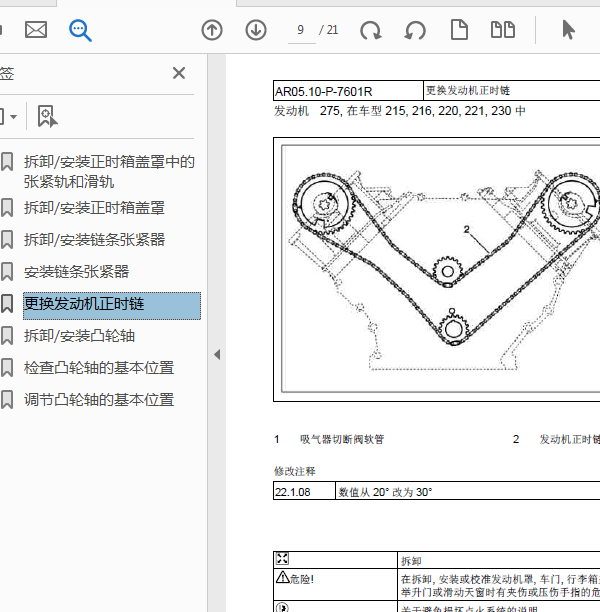Open bookmark 拆卸/安装正时箱盖罩
The image size is (600, 612).
[94, 208]
